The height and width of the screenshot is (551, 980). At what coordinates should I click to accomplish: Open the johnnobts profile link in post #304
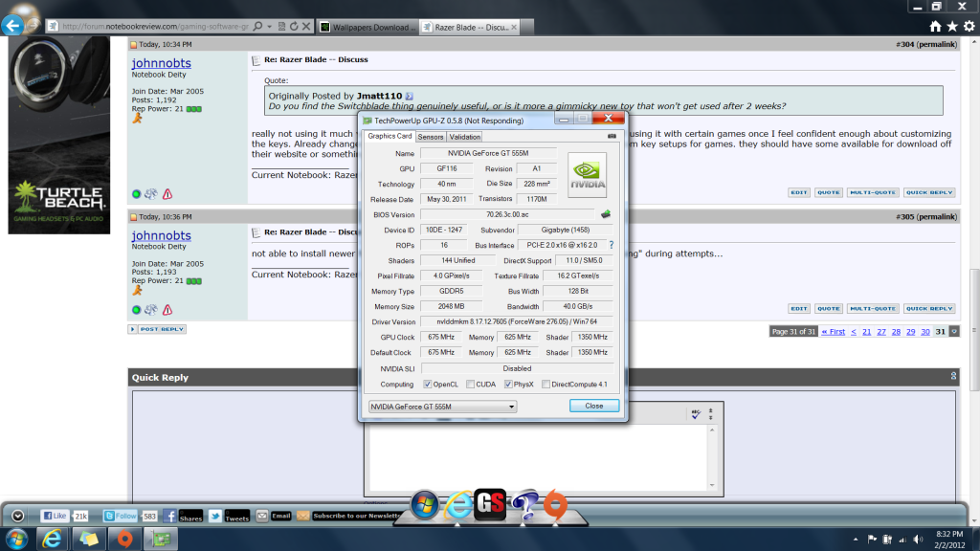(x=161, y=63)
